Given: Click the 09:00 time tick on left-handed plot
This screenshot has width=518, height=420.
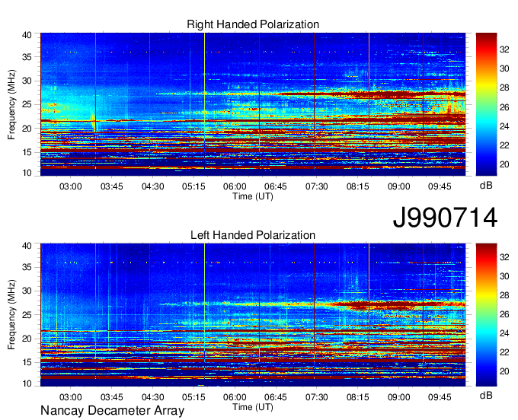Looking at the screenshot, I should tap(398, 397).
